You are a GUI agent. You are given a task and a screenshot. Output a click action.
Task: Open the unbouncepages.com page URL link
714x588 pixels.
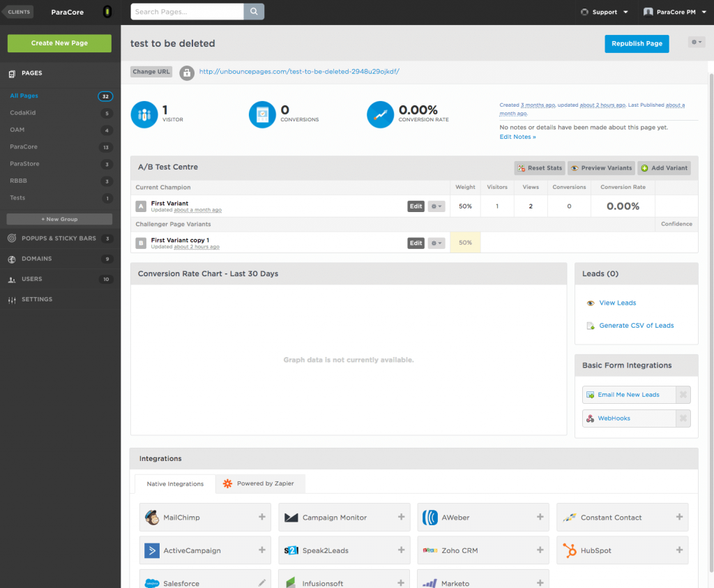click(299, 72)
